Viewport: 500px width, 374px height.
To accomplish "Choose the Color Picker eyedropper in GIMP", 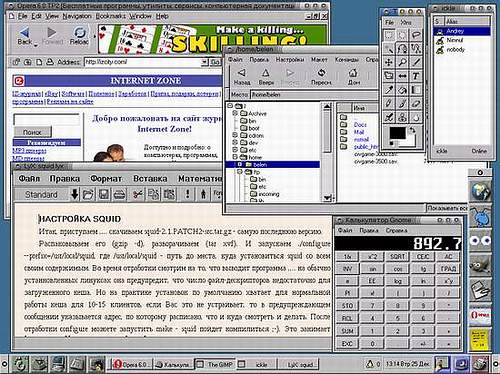I will click(389, 90).
